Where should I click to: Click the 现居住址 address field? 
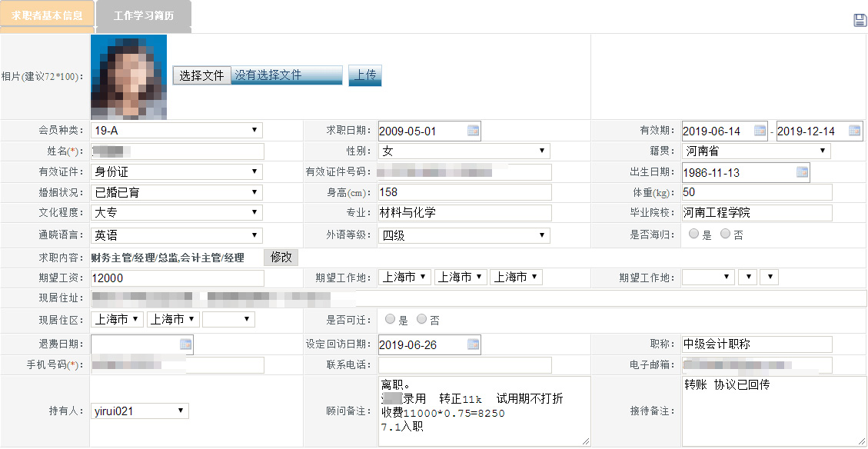pos(479,298)
